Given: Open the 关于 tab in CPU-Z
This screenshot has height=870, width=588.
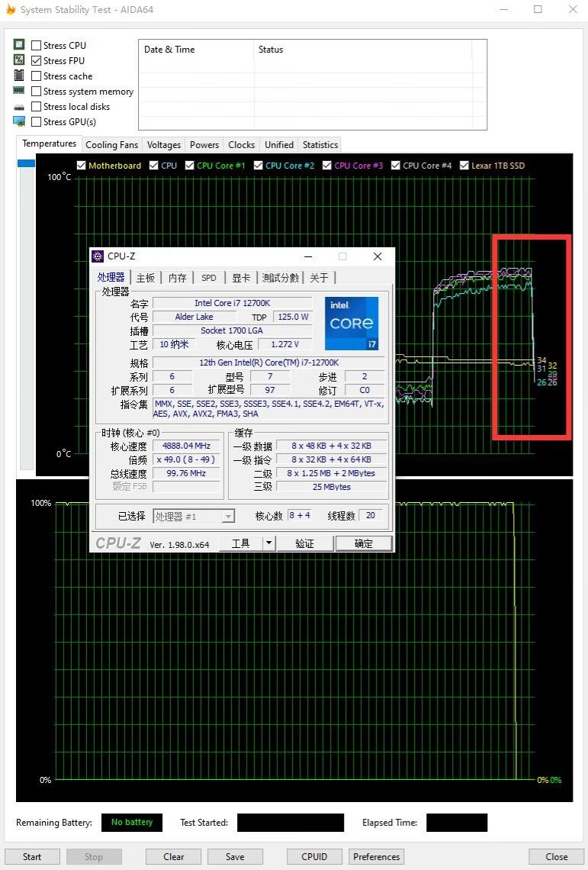Looking at the screenshot, I should [x=319, y=278].
